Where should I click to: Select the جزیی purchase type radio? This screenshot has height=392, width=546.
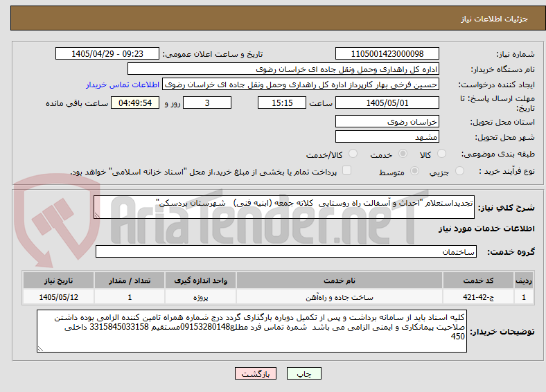459,170
